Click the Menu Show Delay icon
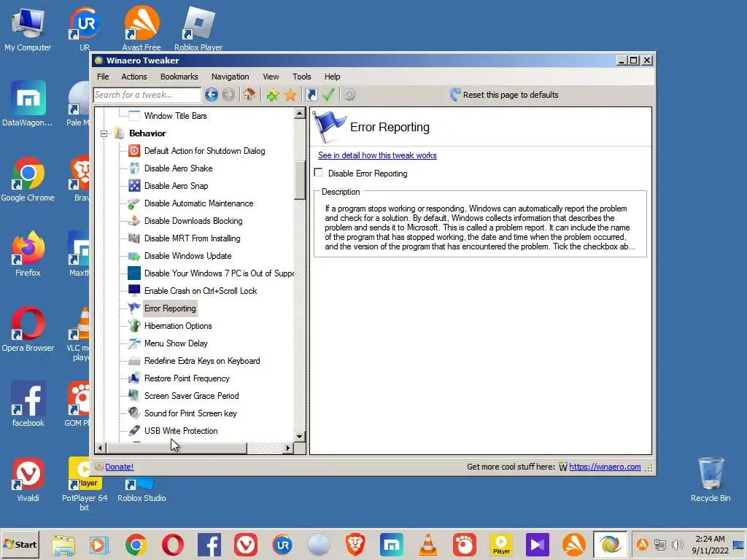The image size is (747, 560). (x=134, y=343)
